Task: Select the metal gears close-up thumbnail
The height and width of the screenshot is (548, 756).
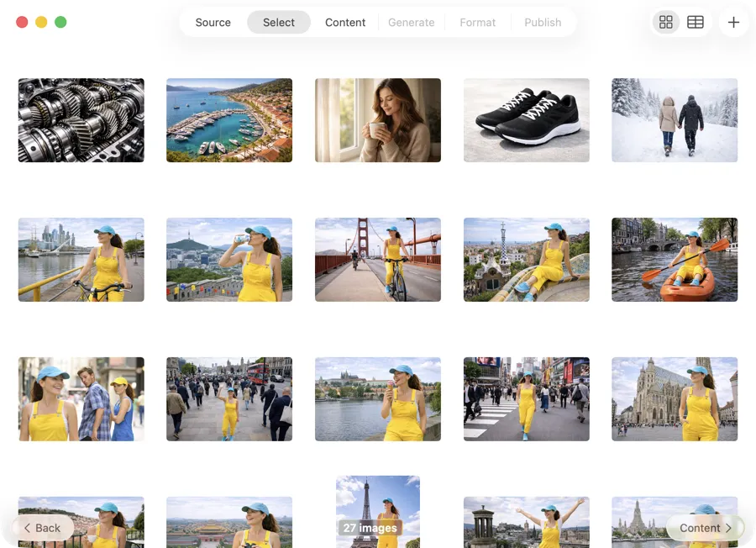Action: tap(81, 120)
